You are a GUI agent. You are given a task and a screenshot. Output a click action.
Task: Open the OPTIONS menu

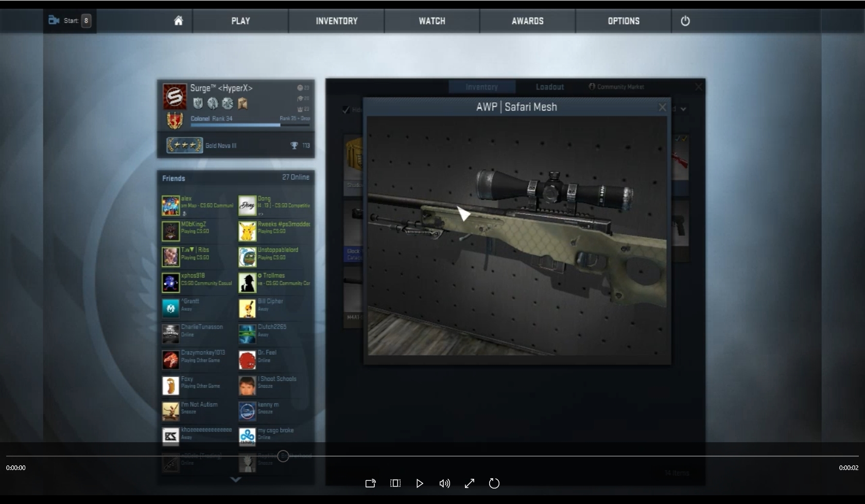point(624,21)
